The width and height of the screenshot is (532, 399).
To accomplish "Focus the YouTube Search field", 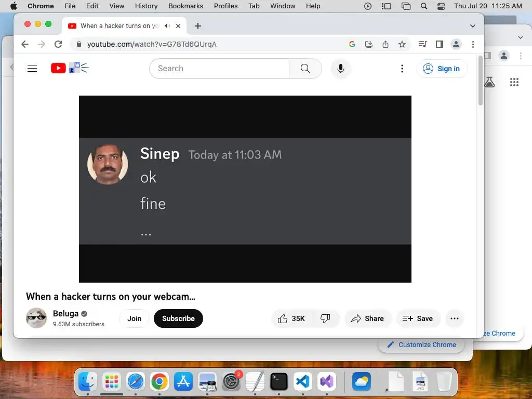I will (x=220, y=69).
